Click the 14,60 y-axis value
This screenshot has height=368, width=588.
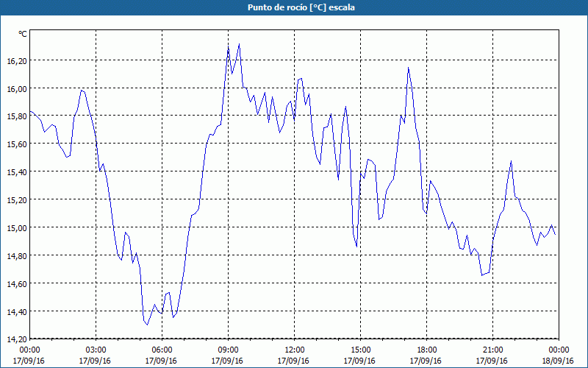click(x=17, y=284)
